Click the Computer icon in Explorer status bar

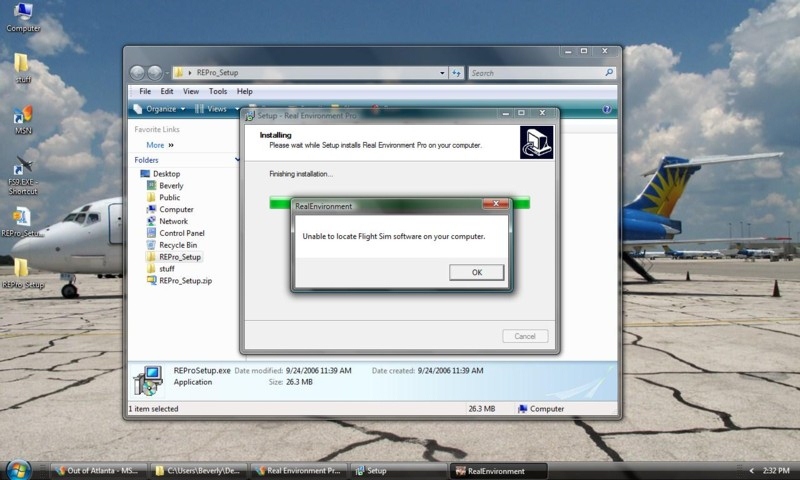(522, 409)
